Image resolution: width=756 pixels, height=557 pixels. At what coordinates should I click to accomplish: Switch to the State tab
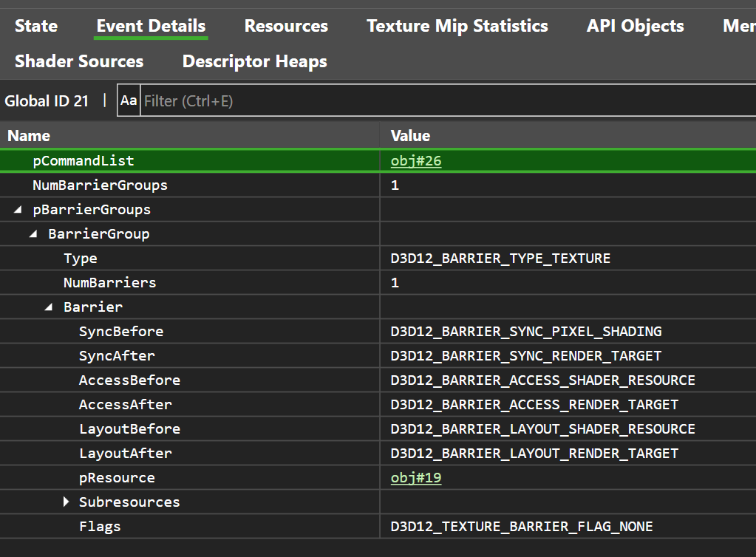[x=36, y=26]
